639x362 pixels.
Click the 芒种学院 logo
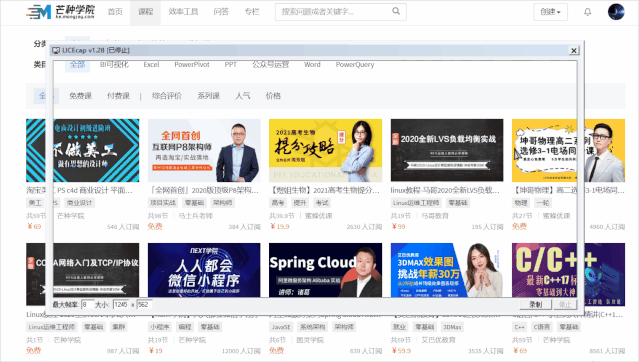pyautogui.click(x=60, y=12)
